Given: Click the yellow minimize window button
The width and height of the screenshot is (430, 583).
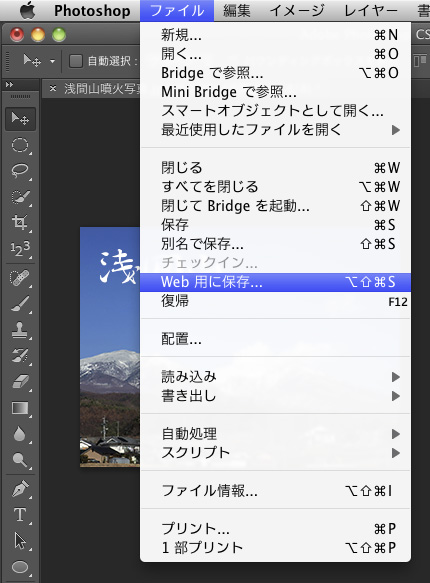Looking at the screenshot, I should point(38,35).
